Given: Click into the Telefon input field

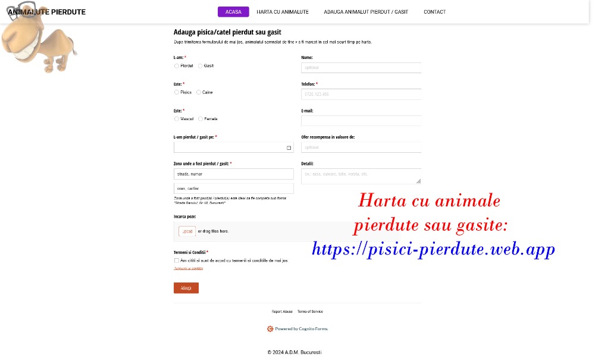Looking at the screenshot, I should (x=361, y=94).
